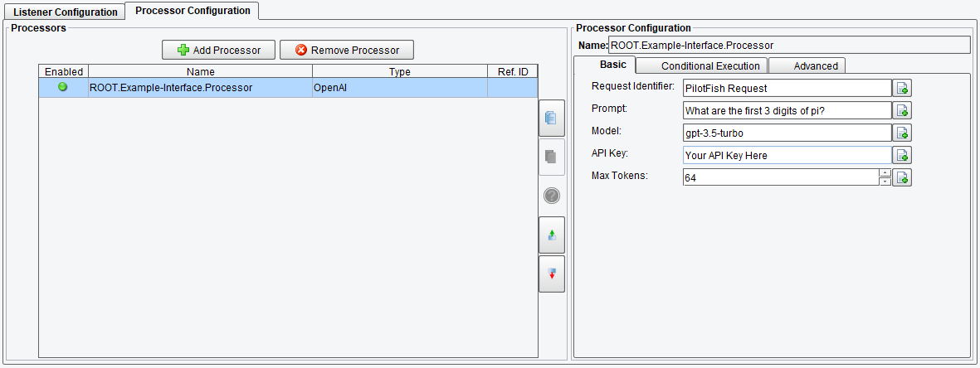Viewport: 980px width, 368px height.
Task: Open expression editor icon for Max Tokens
Action: point(902,177)
